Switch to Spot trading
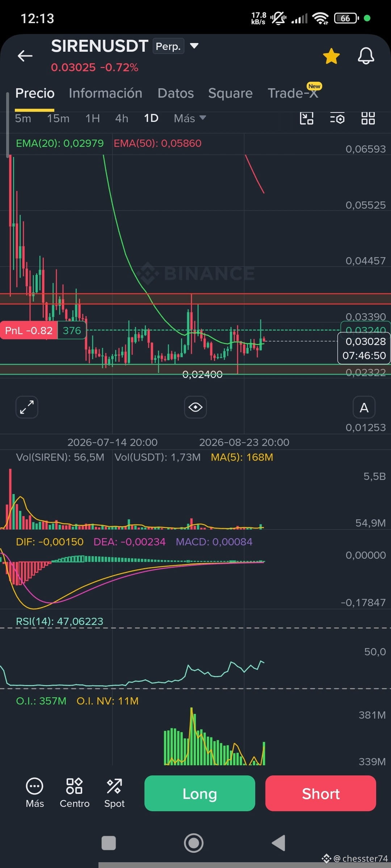This screenshot has height=868, width=391. coord(114,793)
